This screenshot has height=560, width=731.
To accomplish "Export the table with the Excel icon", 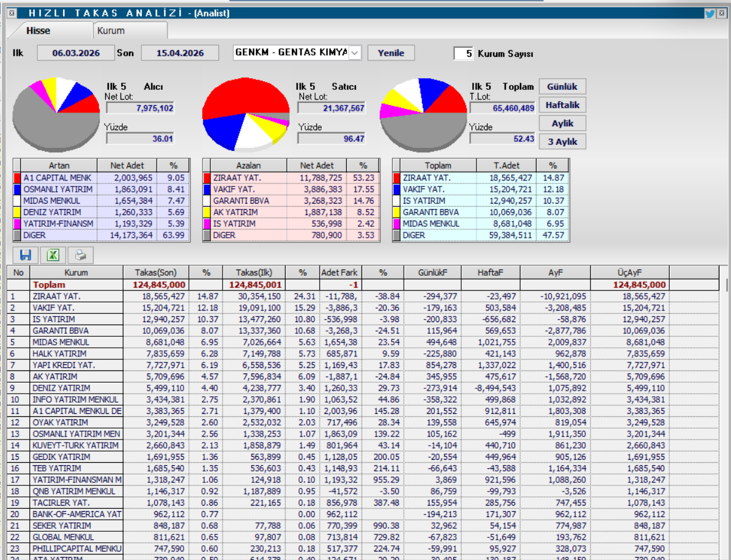I will (53, 255).
